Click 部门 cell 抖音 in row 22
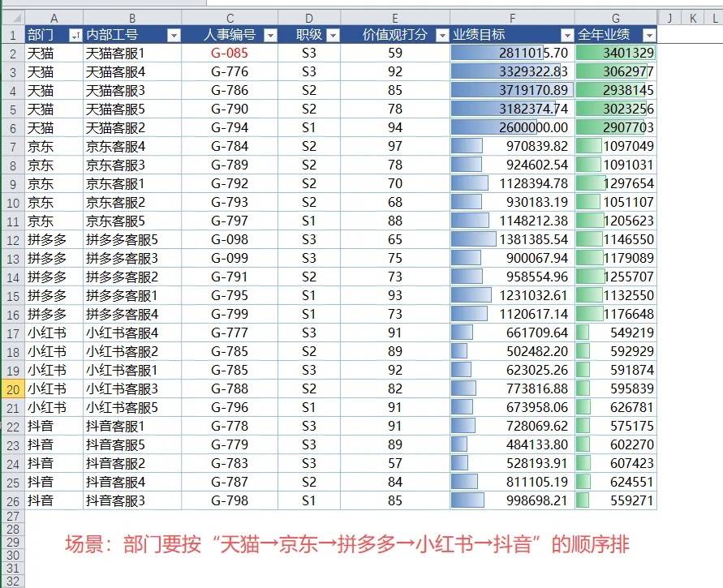723x588 pixels. coord(54,426)
